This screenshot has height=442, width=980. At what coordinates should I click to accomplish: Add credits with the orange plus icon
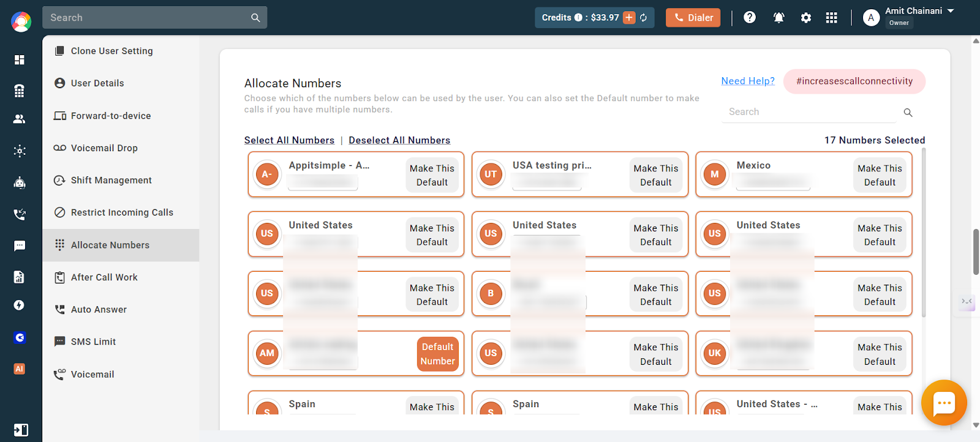pos(629,18)
